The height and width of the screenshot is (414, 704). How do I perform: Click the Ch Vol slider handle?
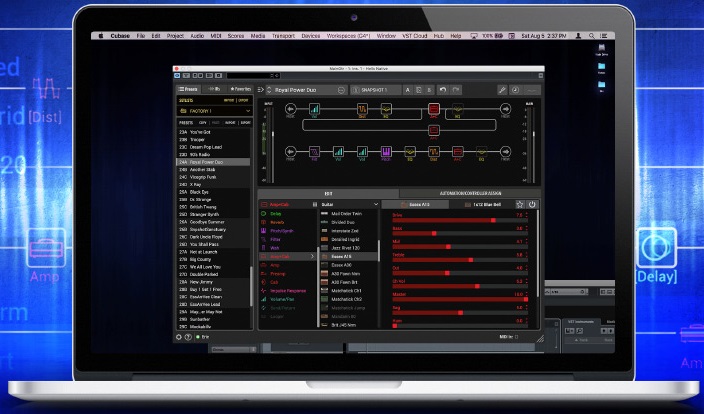point(477,286)
